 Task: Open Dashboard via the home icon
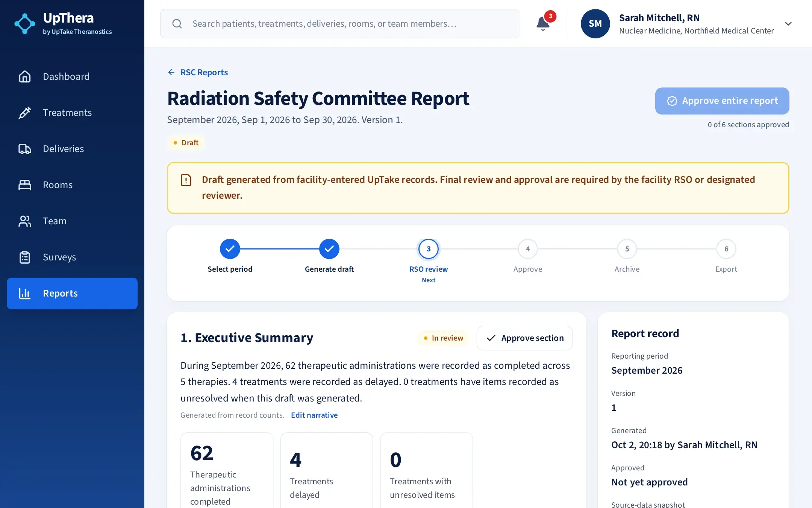(25, 76)
